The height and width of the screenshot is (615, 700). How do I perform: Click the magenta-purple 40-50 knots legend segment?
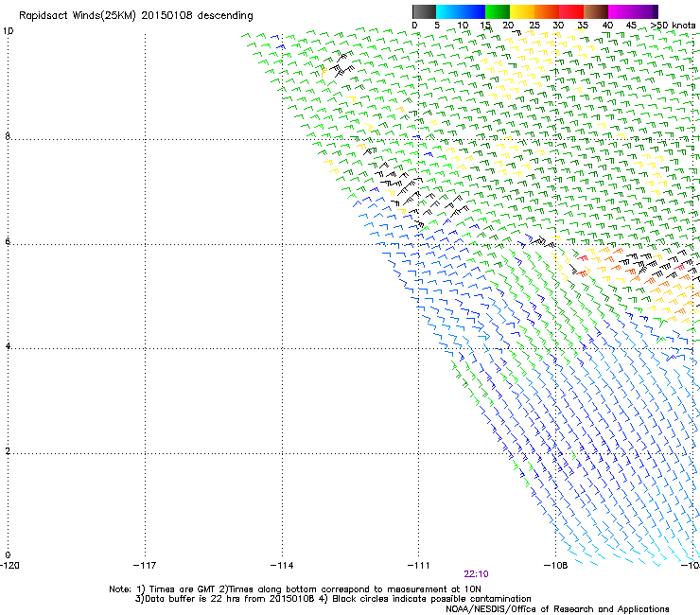click(633, 11)
